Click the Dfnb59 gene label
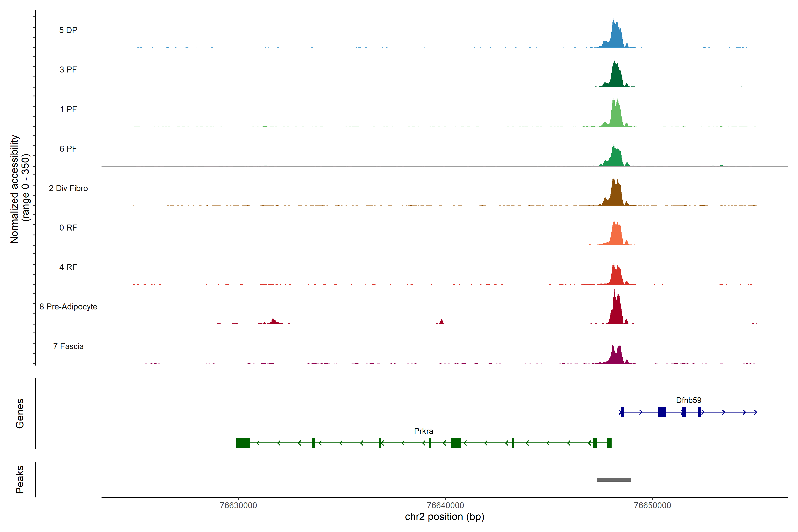The image size is (798, 532). point(688,400)
